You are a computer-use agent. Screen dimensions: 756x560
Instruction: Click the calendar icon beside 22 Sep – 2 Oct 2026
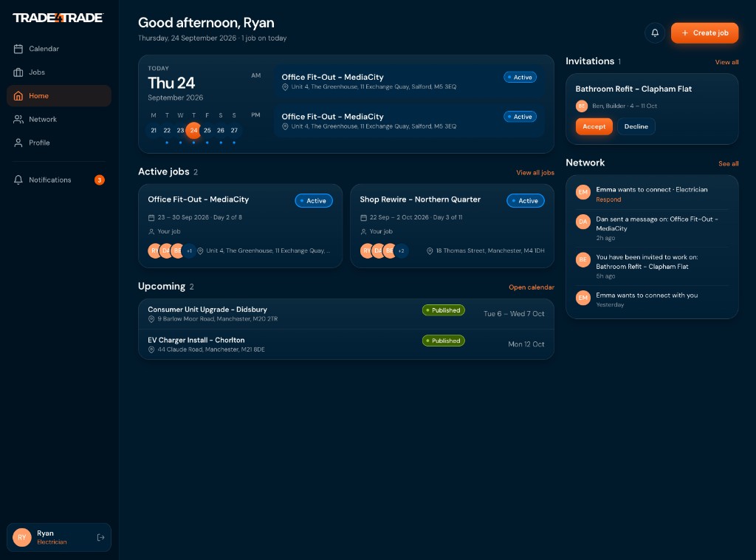point(363,217)
